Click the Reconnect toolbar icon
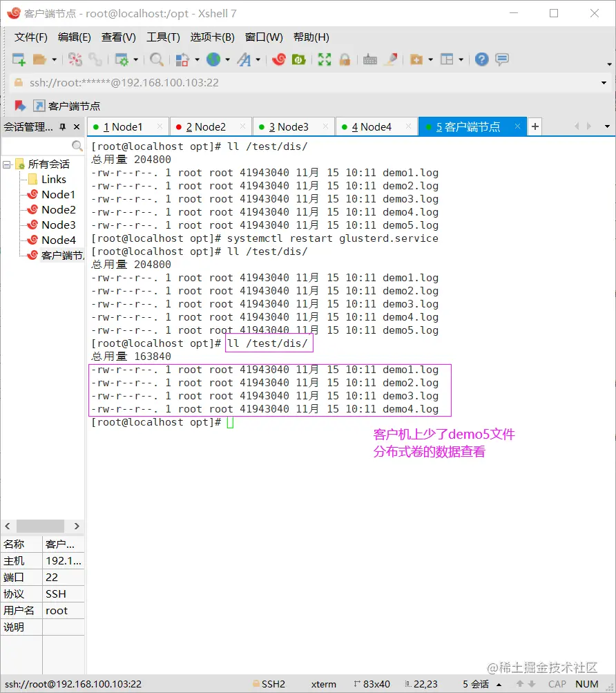Viewport: 616px width, 693px height. (x=95, y=59)
